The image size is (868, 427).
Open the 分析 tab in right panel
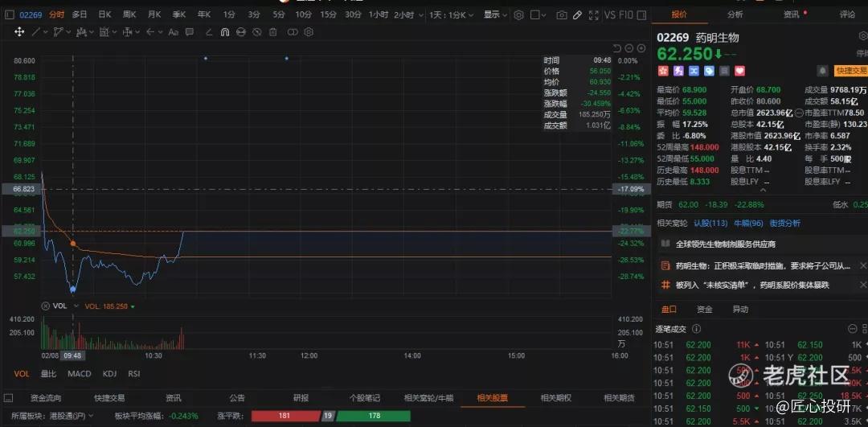pyautogui.click(x=735, y=14)
